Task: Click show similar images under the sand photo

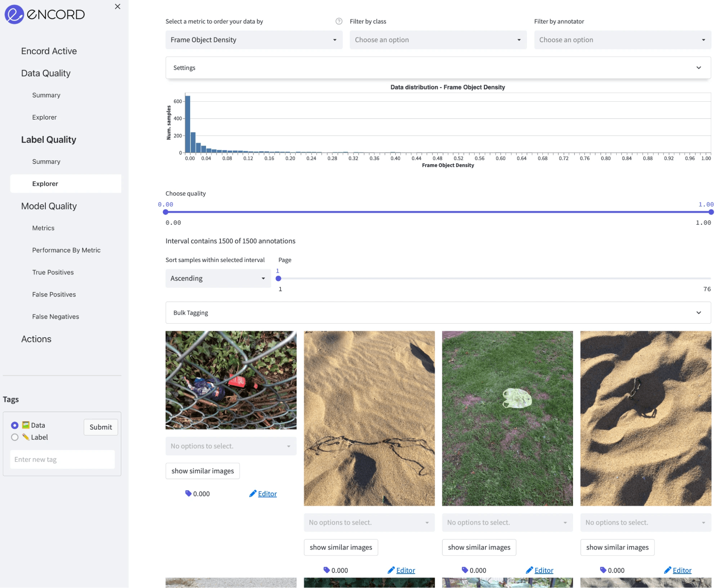Action: click(341, 547)
